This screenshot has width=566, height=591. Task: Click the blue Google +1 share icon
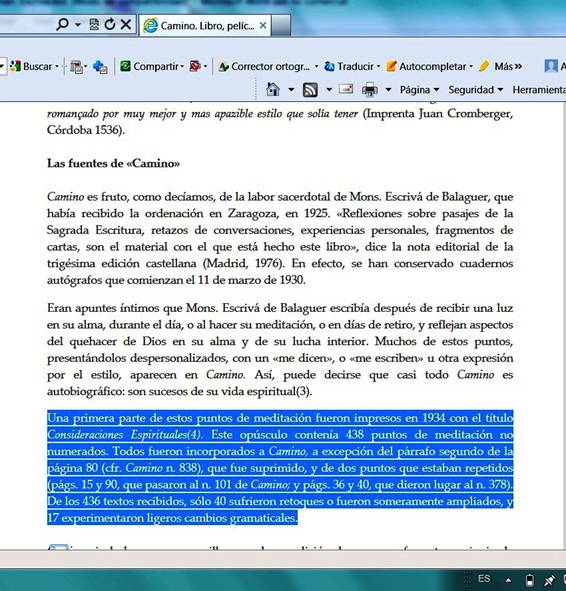pyautogui.click(x=100, y=67)
